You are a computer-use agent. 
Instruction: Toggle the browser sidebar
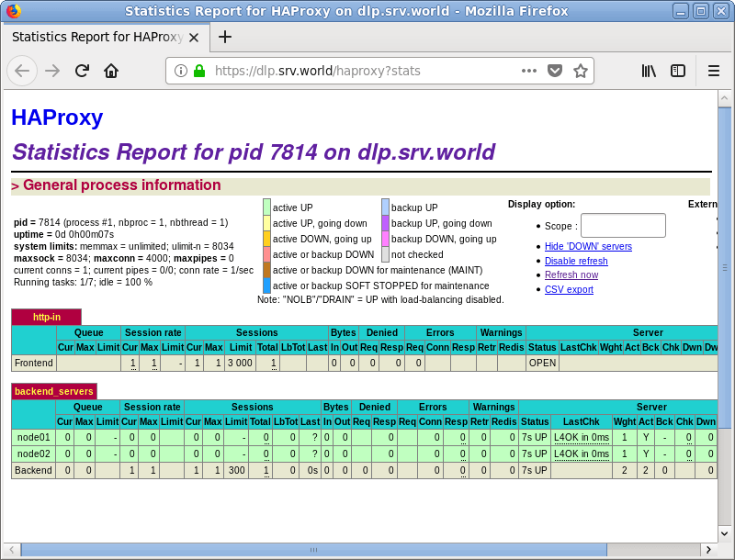[679, 71]
